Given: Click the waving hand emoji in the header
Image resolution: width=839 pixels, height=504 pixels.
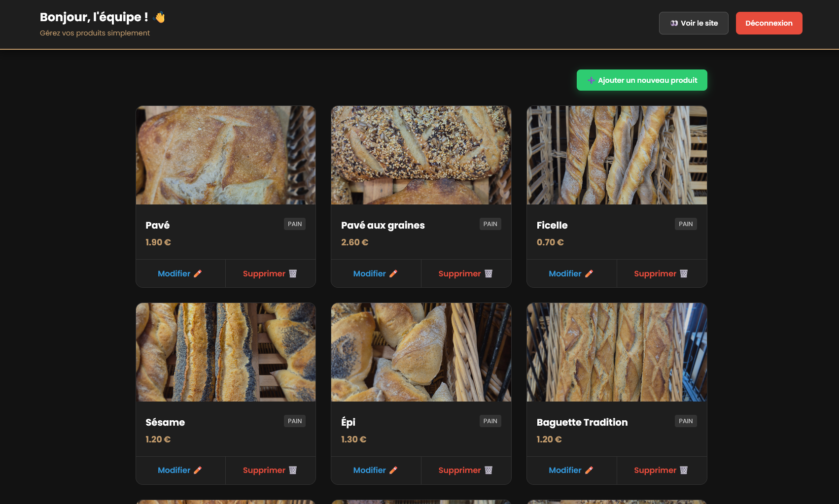Looking at the screenshot, I should click(x=159, y=17).
